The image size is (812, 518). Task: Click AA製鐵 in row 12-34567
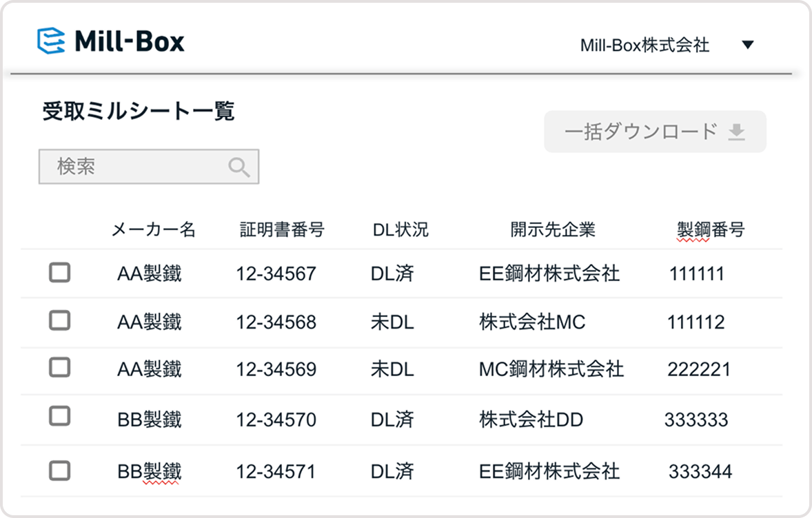click(x=150, y=273)
